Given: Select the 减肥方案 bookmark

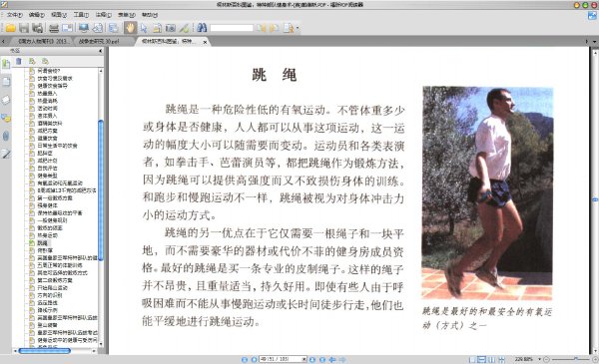Looking at the screenshot, I should pos(47,131).
